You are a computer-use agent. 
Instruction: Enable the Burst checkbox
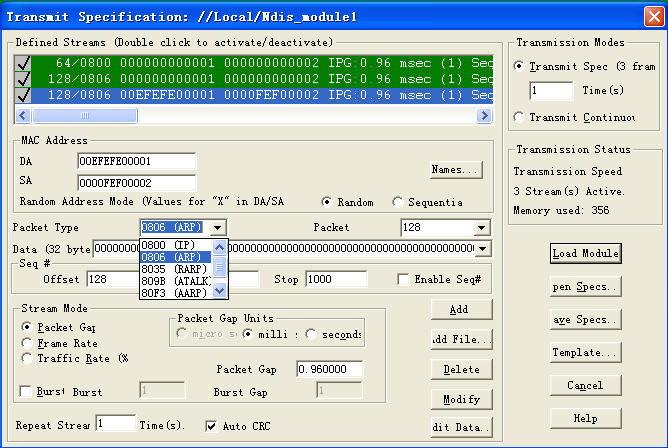click(x=26, y=391)
